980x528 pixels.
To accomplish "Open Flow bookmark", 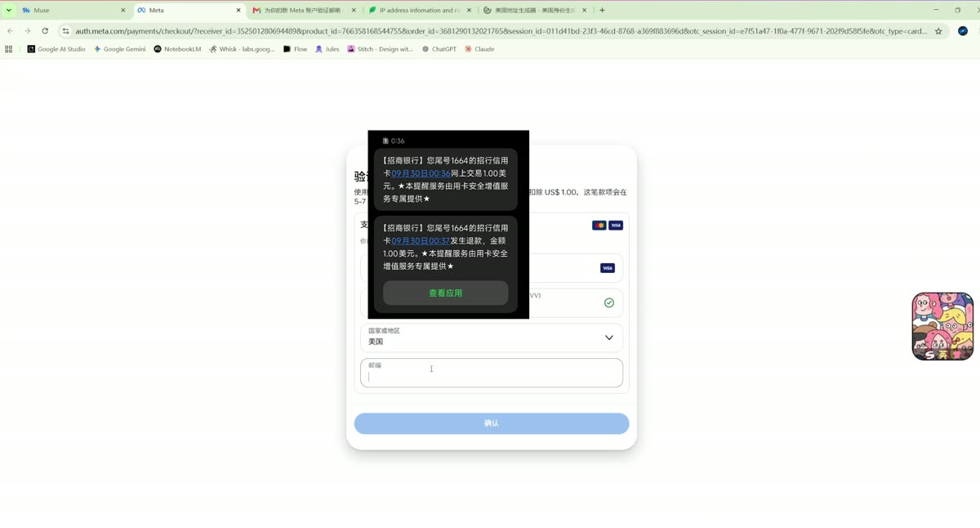I will tap(296, 49).
